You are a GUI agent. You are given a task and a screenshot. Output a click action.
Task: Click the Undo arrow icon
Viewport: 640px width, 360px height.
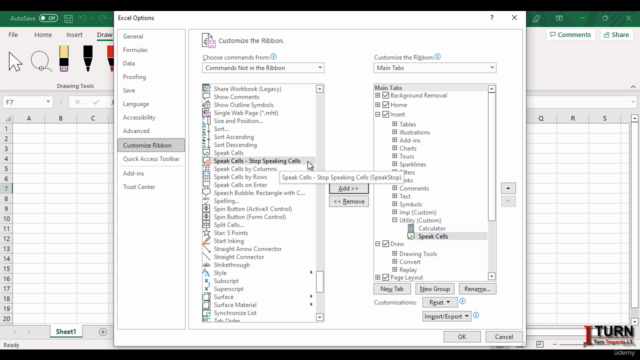point(83,18)
